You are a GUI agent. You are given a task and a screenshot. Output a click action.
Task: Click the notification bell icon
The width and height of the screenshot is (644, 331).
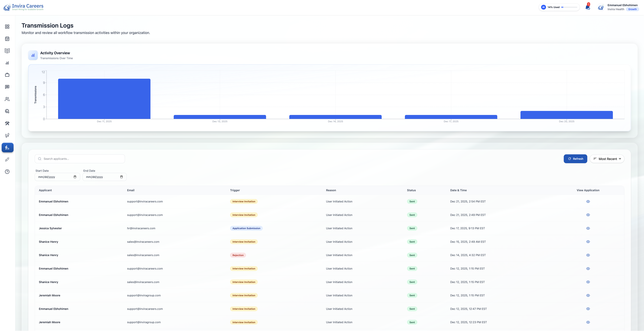point(588,7)
